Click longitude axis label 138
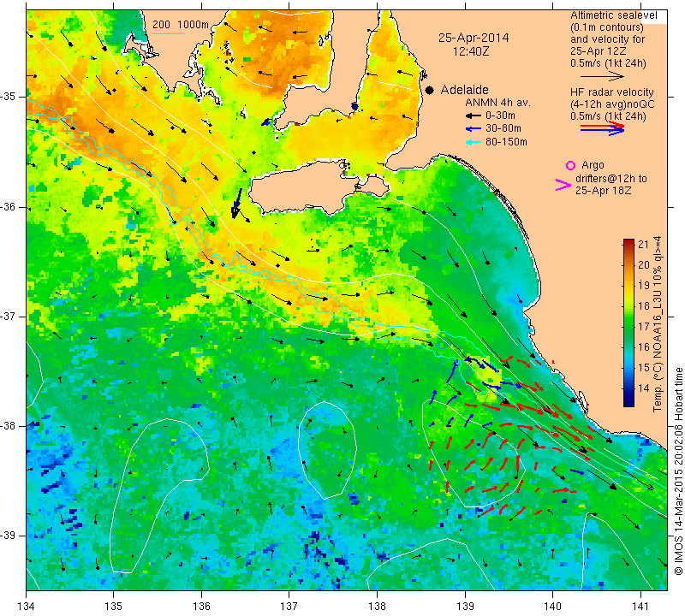 pyautogui.click(x=377, y=606)
